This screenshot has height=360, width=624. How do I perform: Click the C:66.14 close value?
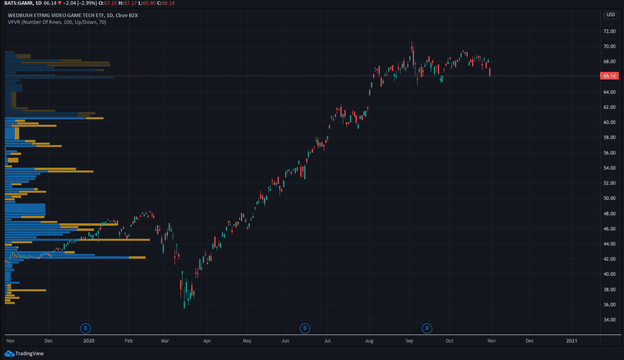(166, 3)
